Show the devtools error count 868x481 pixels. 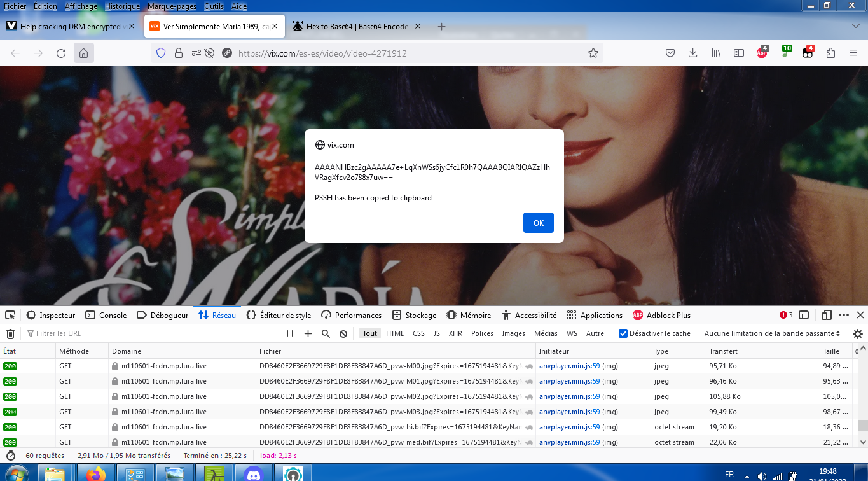coord(786,315)
